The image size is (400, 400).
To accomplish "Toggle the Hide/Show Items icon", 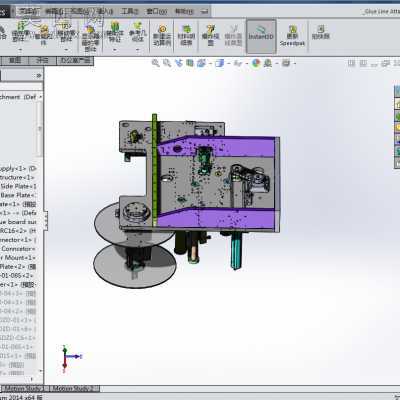I will [x=238, y=63].
